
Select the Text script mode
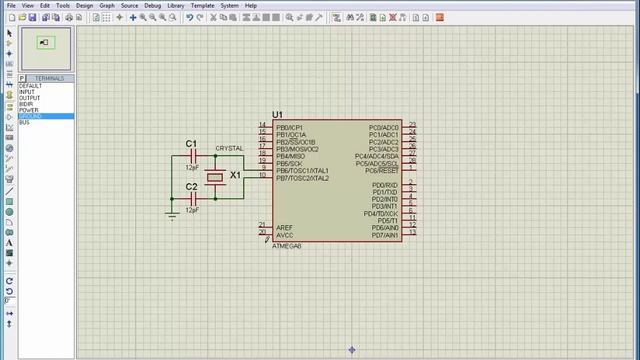[9, 74]
